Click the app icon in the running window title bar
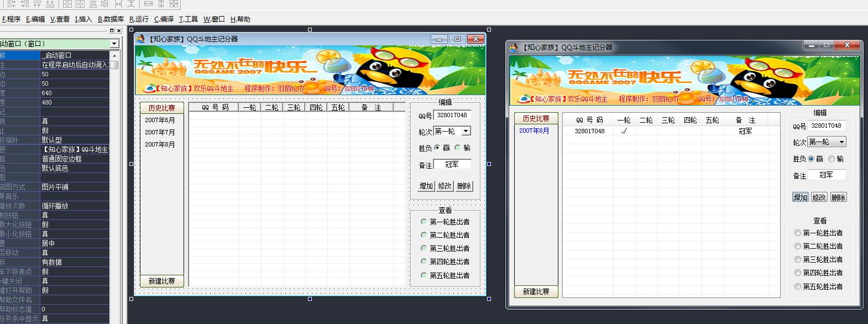Viewport: 868px width, 324px height. point(514,47)
